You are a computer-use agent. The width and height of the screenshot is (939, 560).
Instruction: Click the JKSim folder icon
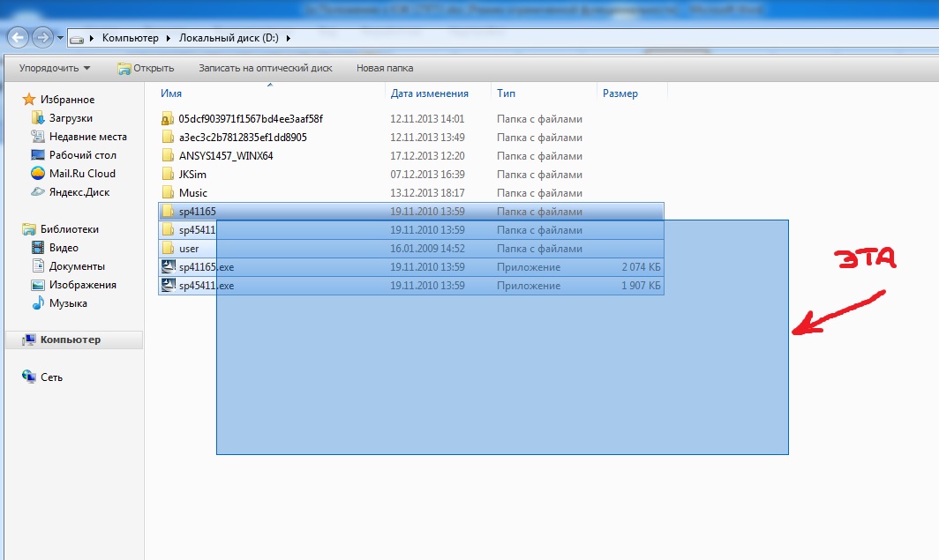click(168, 174)
